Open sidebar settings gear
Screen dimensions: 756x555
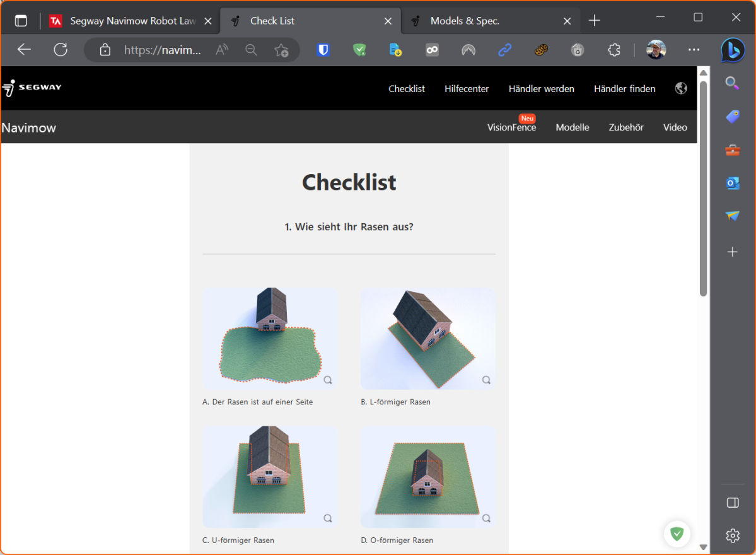point(733,535)
